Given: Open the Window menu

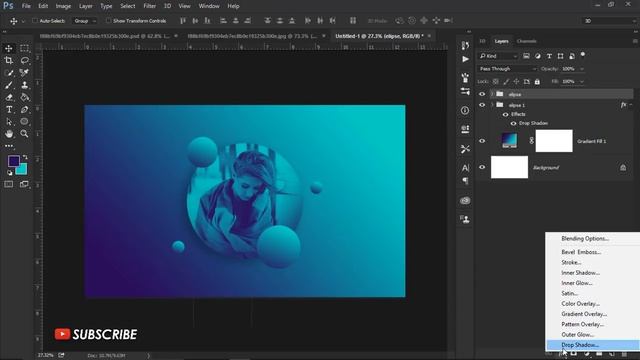Looking at the screenshot, I should coord(209,6).
